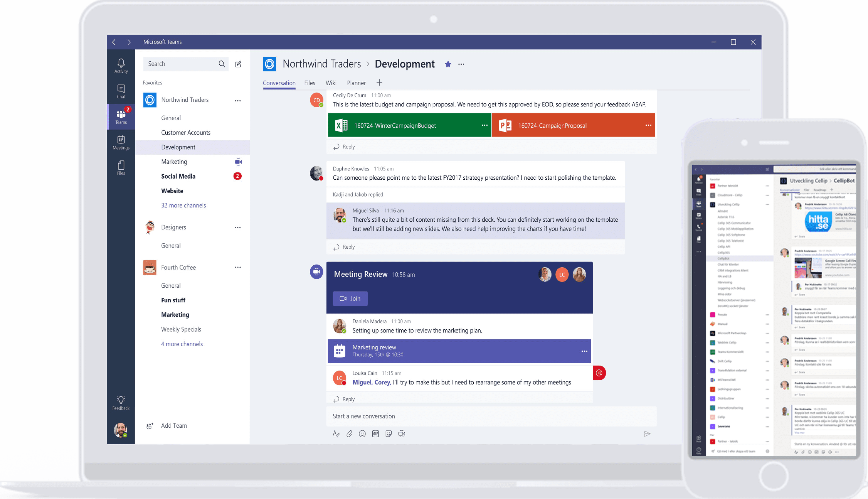Go back with the left arrow

114,42
